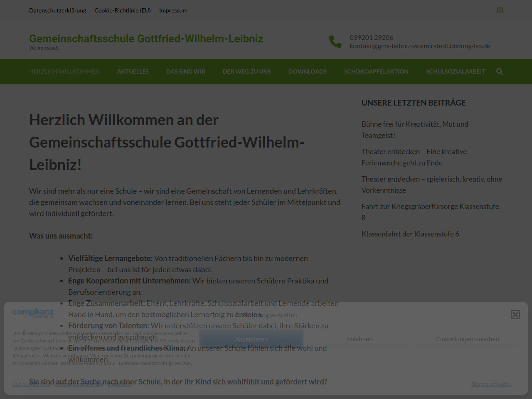Click the phone icon in the header
This screenshot has height=399, width=532.
335,42
